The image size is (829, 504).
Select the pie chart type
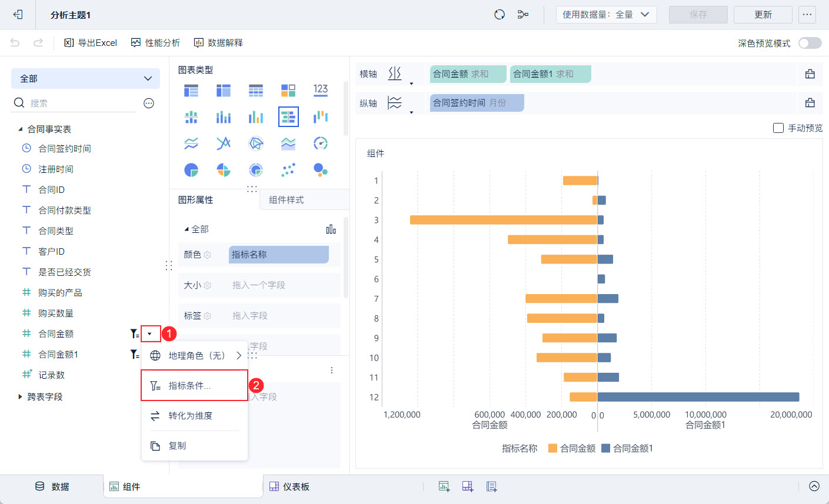(191, 170)
